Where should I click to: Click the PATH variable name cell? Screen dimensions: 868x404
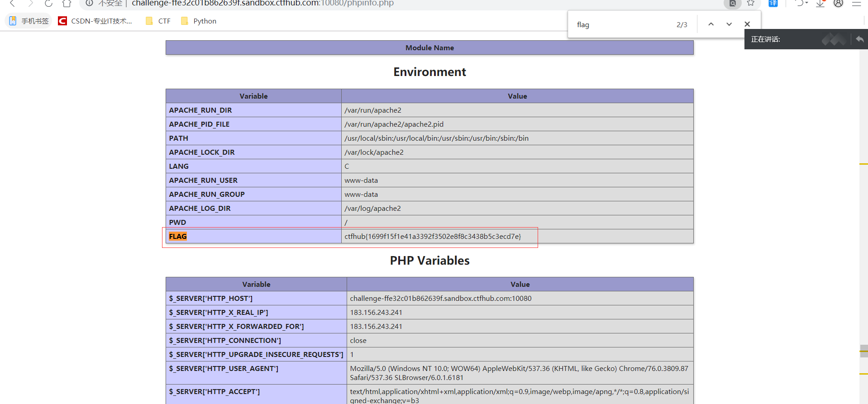(x=253, y=138)
